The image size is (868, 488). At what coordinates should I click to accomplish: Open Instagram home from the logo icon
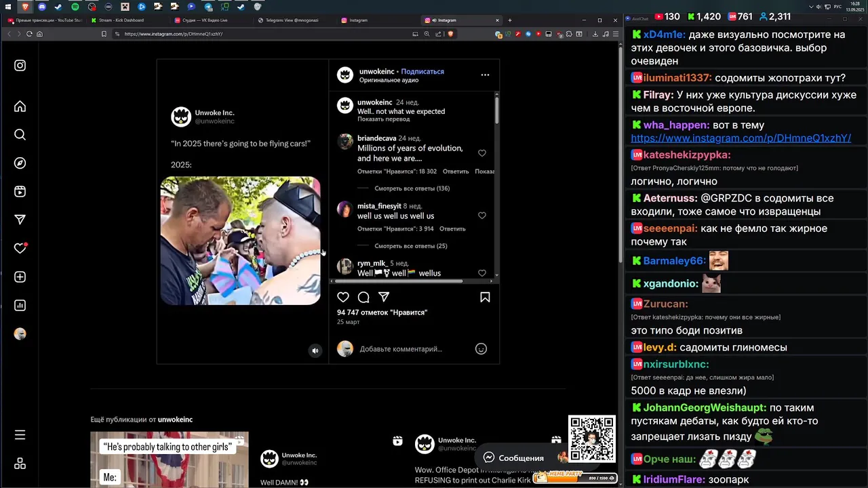coord(20,66)
